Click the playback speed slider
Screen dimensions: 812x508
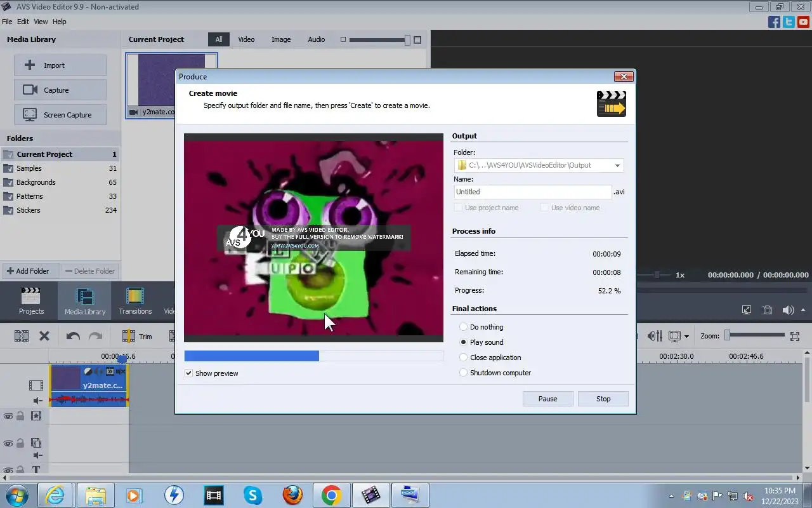[x=657, y=275]
